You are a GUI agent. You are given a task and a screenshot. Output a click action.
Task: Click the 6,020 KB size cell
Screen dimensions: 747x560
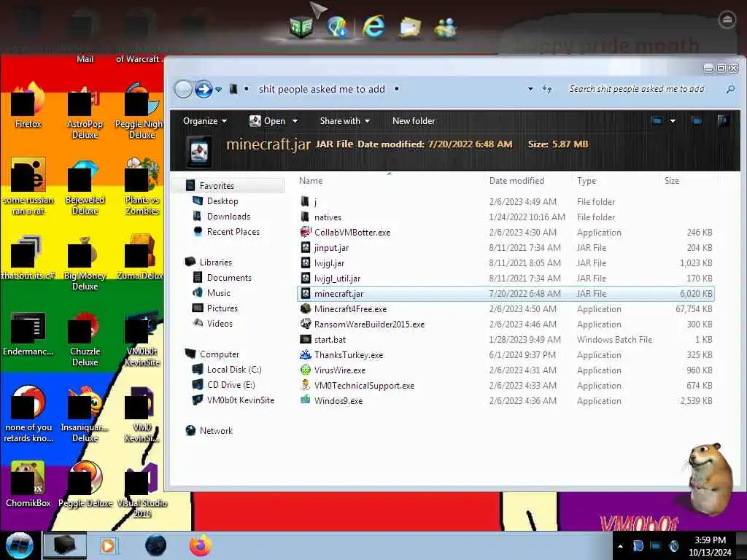[x=696, y=294]
